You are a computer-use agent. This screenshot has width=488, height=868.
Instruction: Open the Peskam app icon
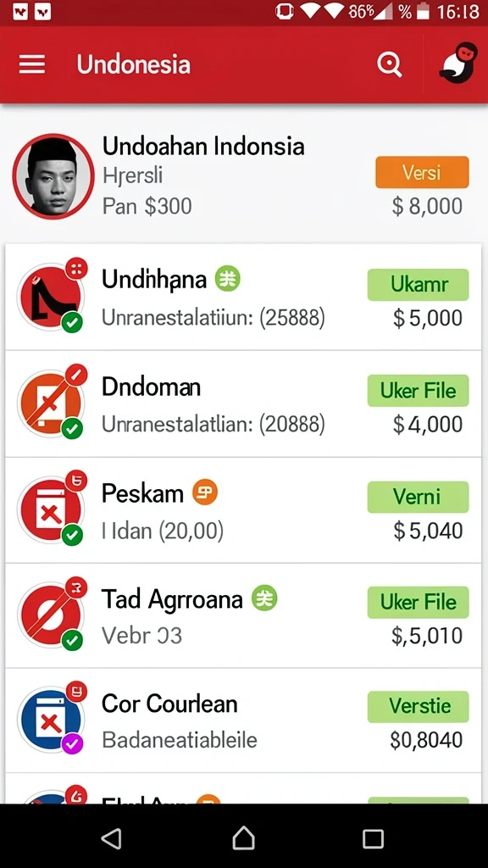(x=50, y=509)
